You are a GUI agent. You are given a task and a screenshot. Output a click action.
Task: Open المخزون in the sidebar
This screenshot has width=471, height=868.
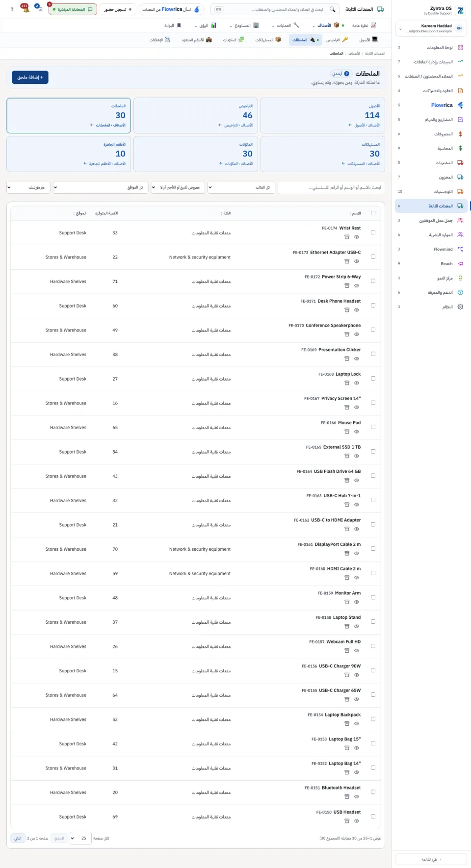(431, 177)
